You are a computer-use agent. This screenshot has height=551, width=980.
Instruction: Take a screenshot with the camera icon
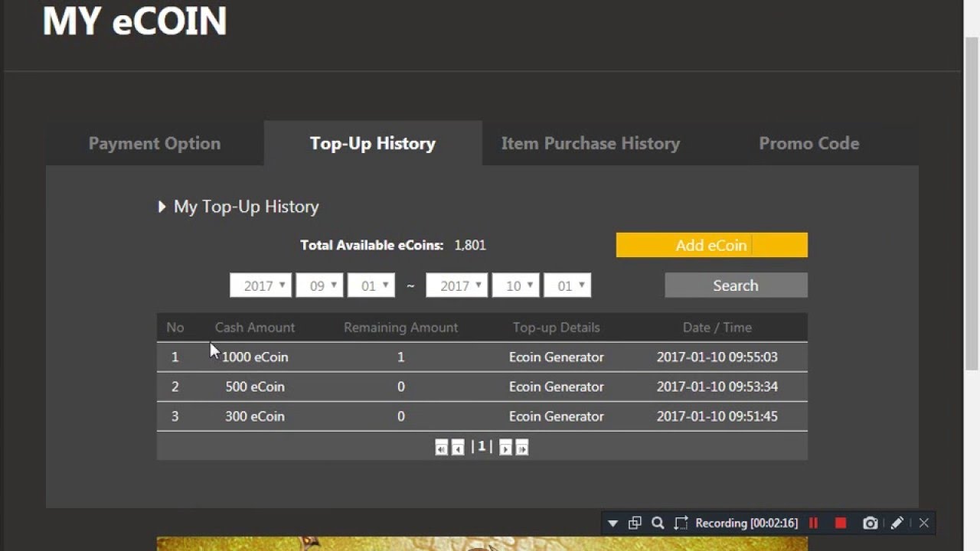click(x=870, y=523)
